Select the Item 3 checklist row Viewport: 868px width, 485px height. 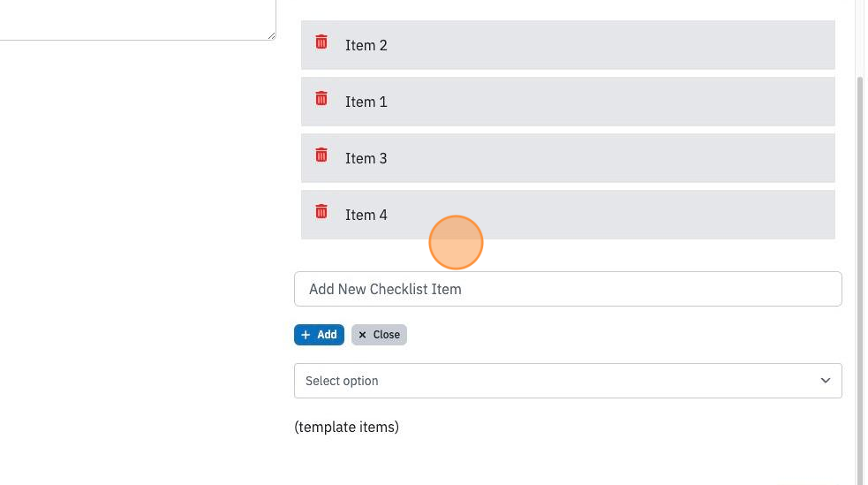(x=568, y=158)
